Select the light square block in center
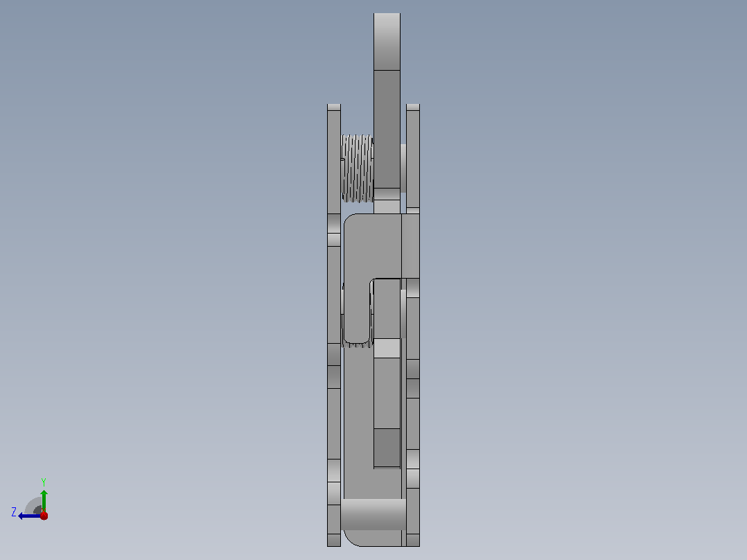 pyautogui.click(x=387, y=349)
